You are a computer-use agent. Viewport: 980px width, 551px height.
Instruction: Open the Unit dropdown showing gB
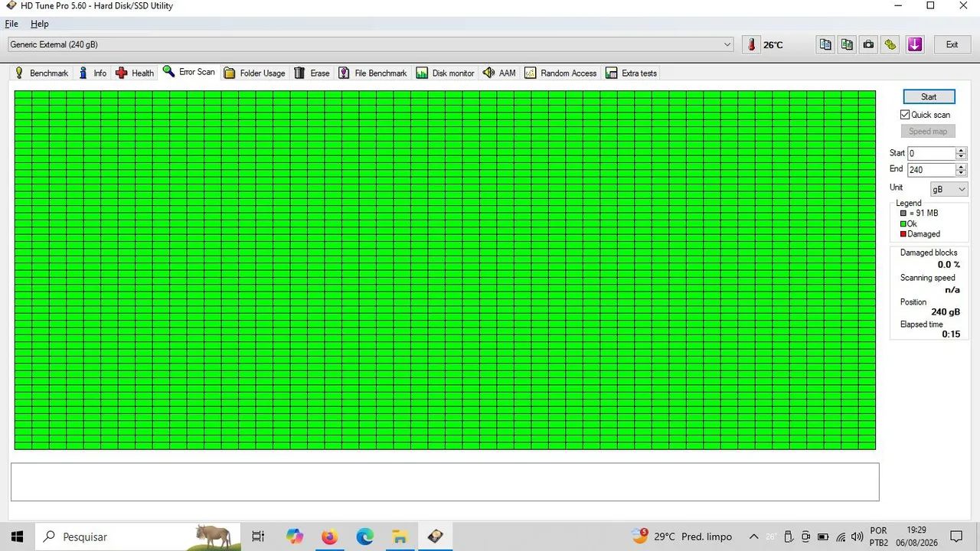949,189
